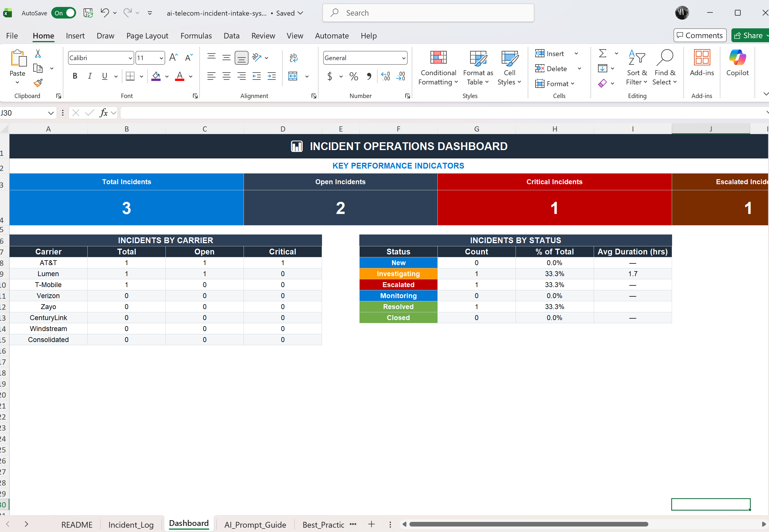The height and width of the screenshot is (532, 769).
Task: Click the Comments button
Action: tap(700, 35)
